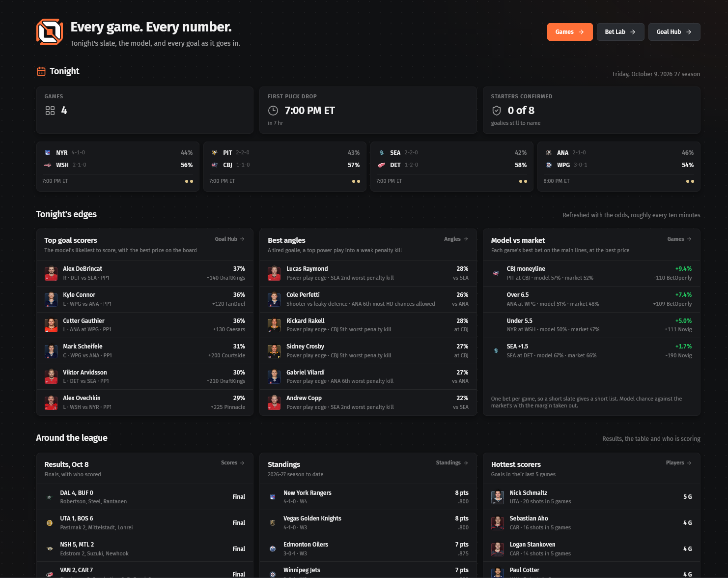Select the Cutter Gauthier scorer name
Viewport: 728px width, 578px height.
click(84, 321)
